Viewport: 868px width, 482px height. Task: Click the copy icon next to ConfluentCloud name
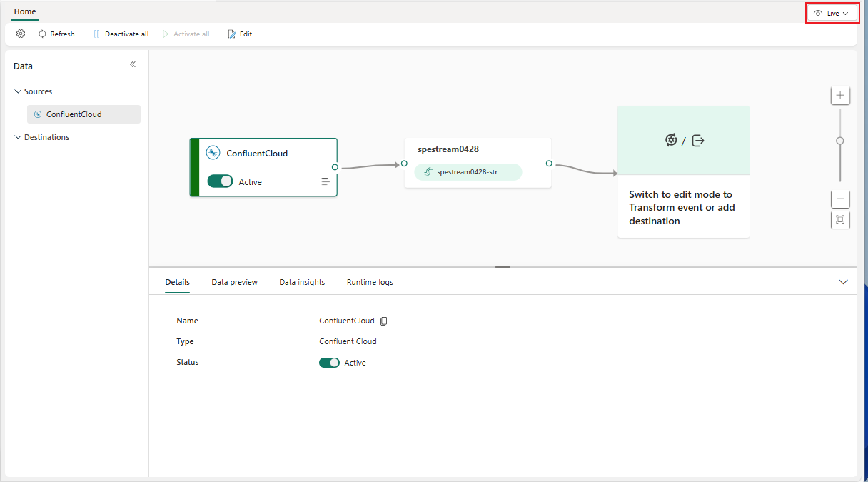384,321
